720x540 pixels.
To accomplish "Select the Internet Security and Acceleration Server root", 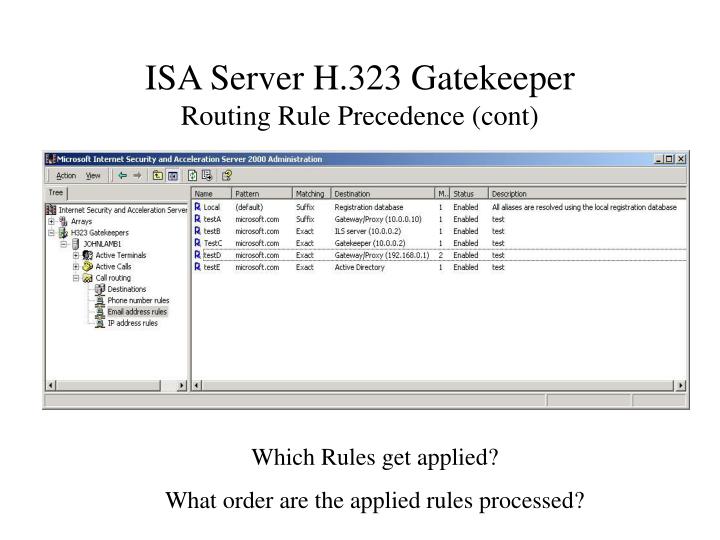I will click(x=123, y=210).
